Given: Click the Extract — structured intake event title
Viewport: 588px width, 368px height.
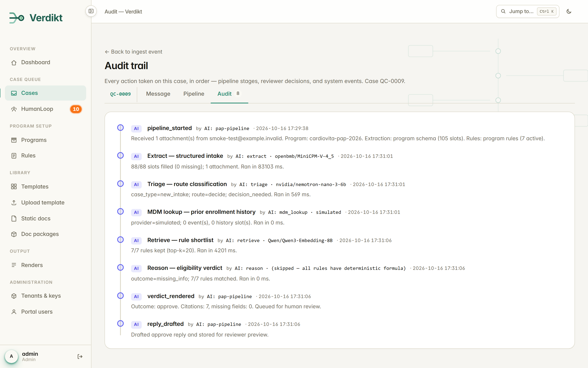Looking at the screenshot, I should (185, 156).
